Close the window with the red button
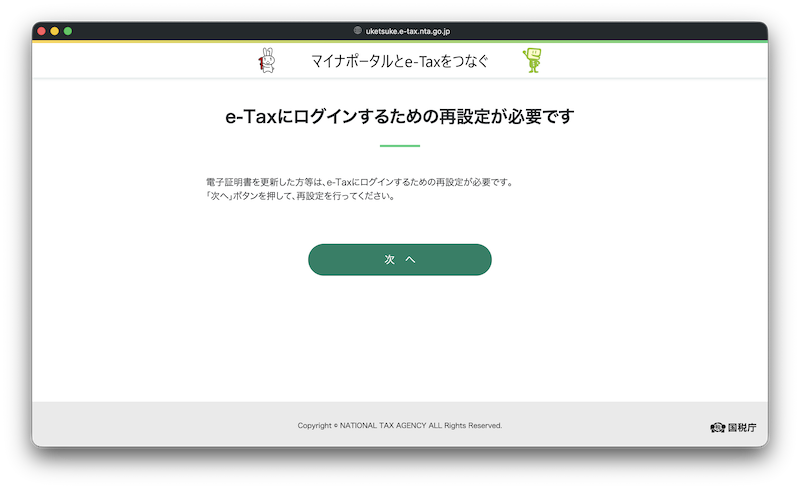Screen dimensions: 800x489 (x=41, y=31)
